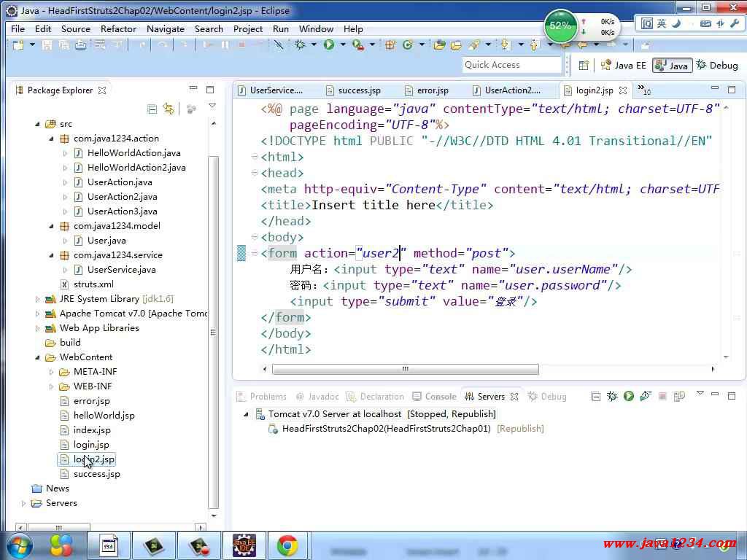
Task: Click the New file toolbar icon
Action: tap(18, 44)
